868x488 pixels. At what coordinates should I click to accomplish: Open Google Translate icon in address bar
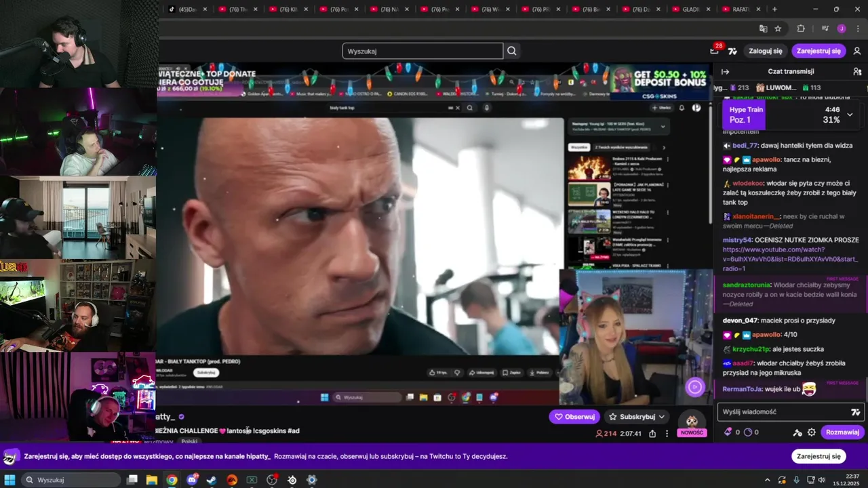pyautogui.click(x=763, y=28)
